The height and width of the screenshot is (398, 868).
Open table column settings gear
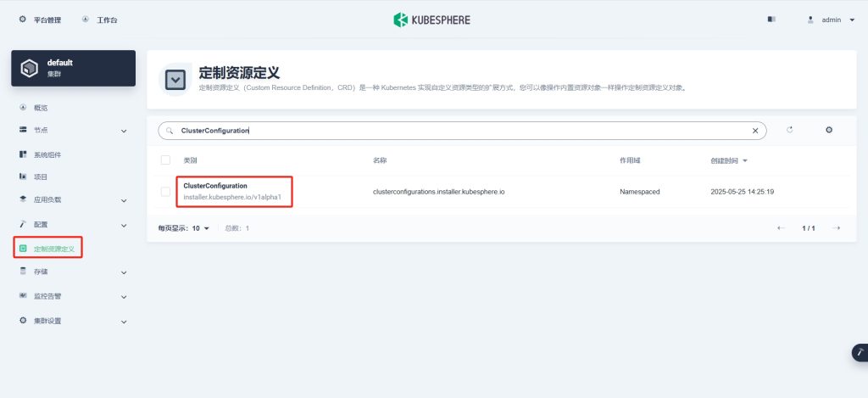point(829,130)
